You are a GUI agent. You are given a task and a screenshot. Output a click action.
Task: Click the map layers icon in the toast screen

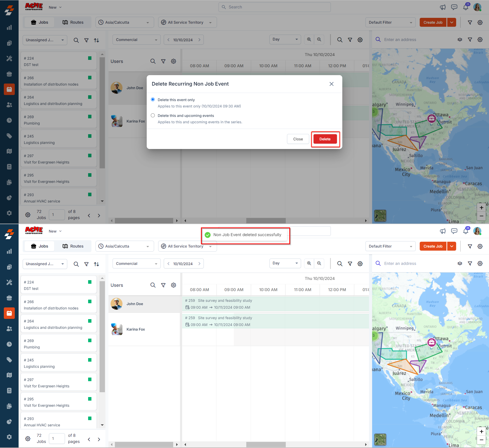pos(460,263)
